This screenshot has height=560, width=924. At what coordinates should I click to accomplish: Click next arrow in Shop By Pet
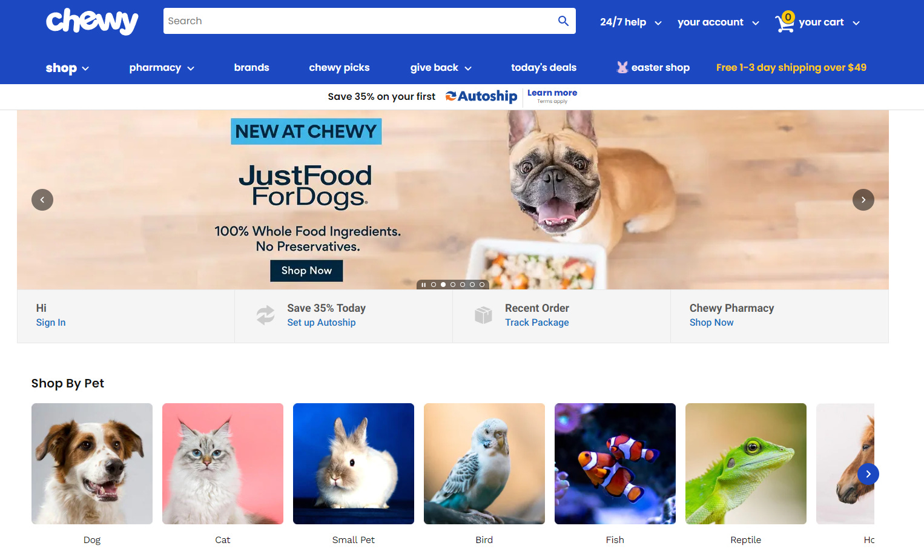pos(868,474)
